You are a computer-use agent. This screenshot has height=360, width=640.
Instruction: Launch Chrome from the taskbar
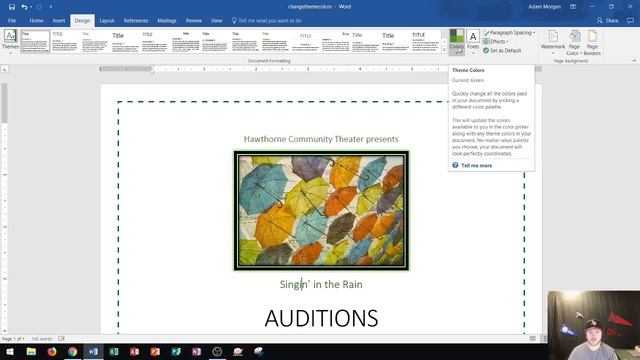(x=73, y=351)
